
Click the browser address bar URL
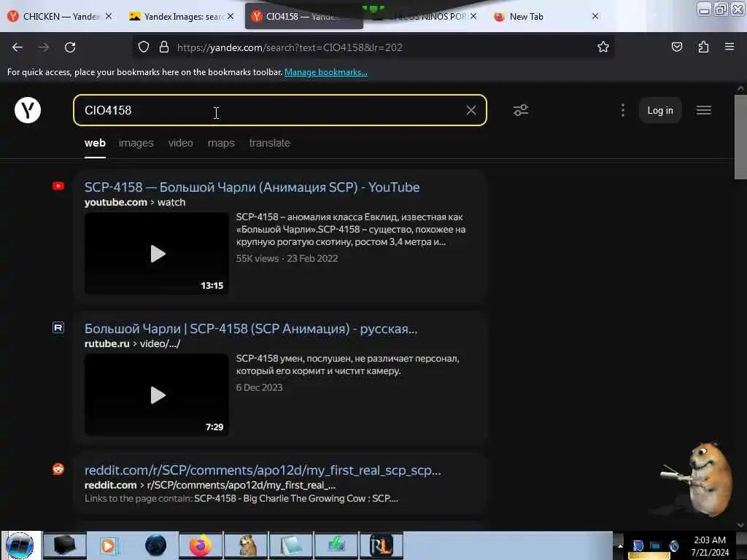point(290,47)
